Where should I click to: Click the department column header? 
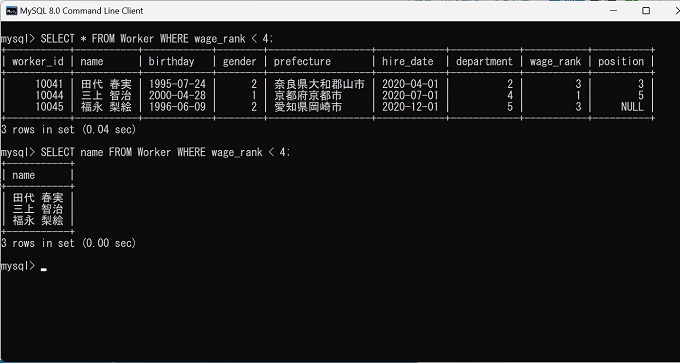(x=484, y=62)
